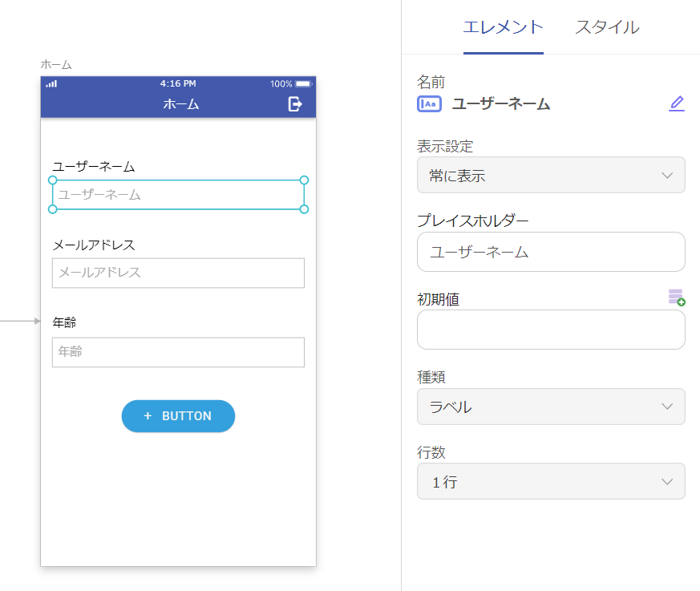
Task: Click the ホーム screen name above the phone
Action: point(56,65)
